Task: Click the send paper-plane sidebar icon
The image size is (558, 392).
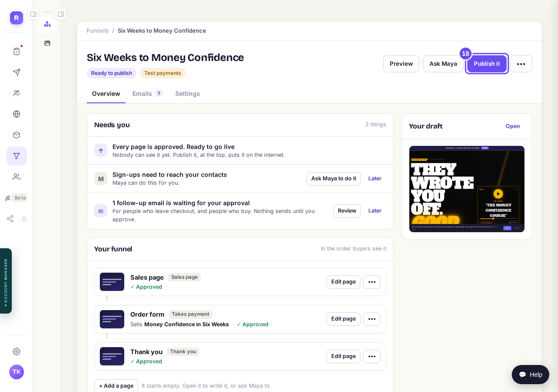Action: pos(17,72)
